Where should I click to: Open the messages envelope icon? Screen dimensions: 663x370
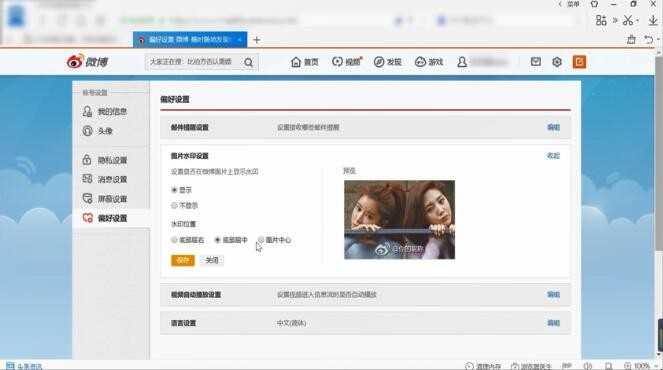tap(536, 62)
